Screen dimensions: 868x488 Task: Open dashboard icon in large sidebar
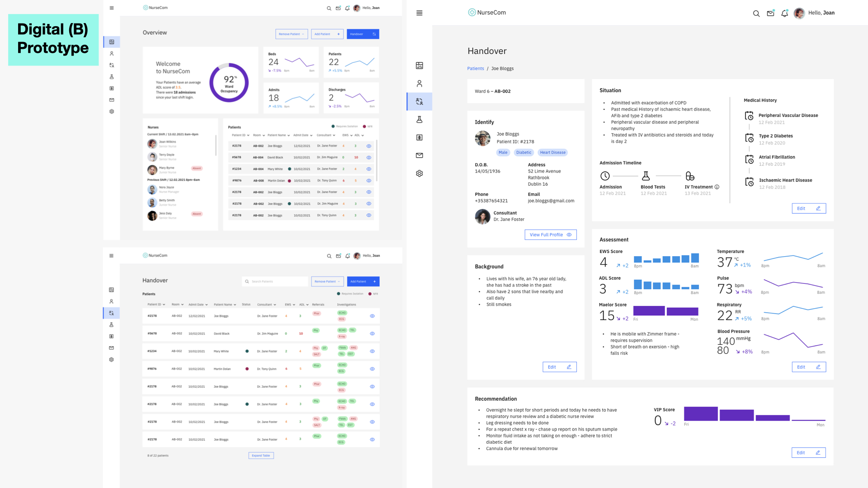pyautogui.click(x=419, y=66)
